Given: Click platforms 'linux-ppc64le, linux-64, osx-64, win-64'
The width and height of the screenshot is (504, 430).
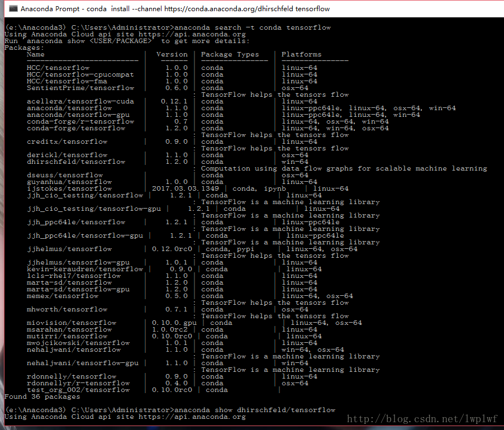Looking at the screenshot, I should pos(369,108).
